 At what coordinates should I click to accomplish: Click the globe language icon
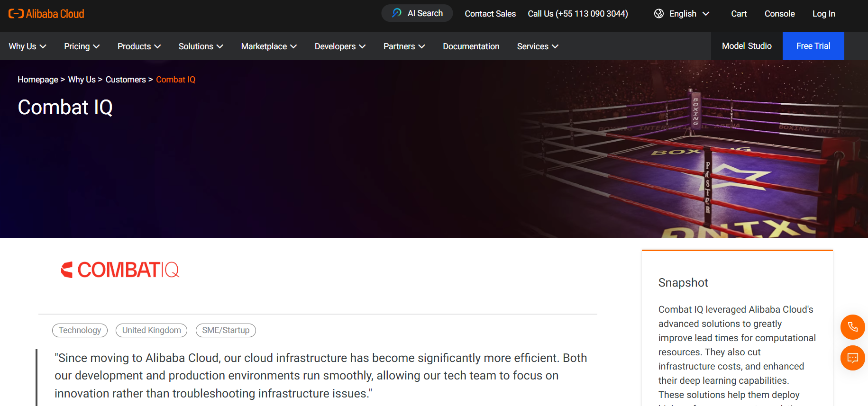coord(658,14)
